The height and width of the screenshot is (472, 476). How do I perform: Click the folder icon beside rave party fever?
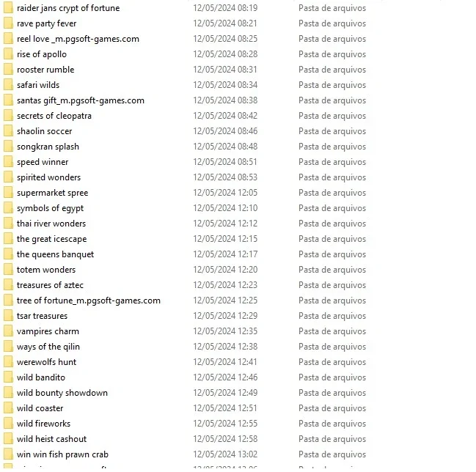coord(8,23)
